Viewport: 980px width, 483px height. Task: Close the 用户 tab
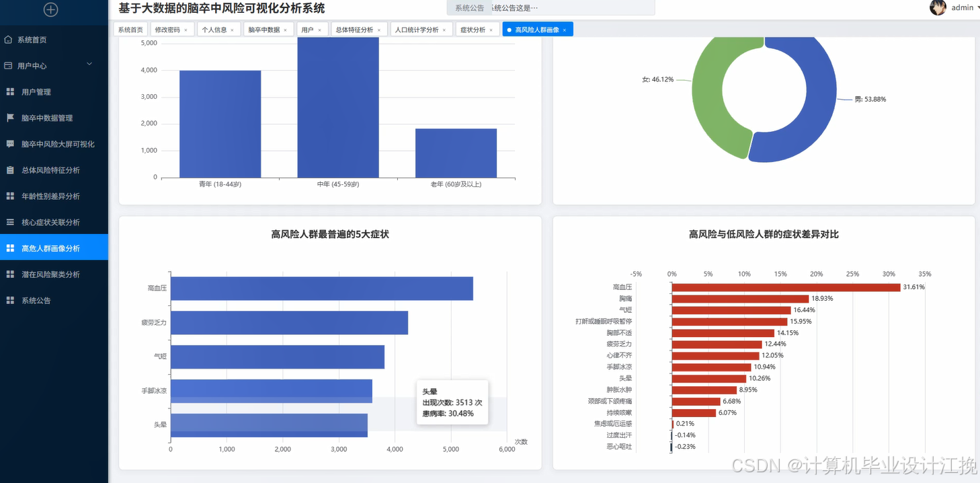pos(319,30)
